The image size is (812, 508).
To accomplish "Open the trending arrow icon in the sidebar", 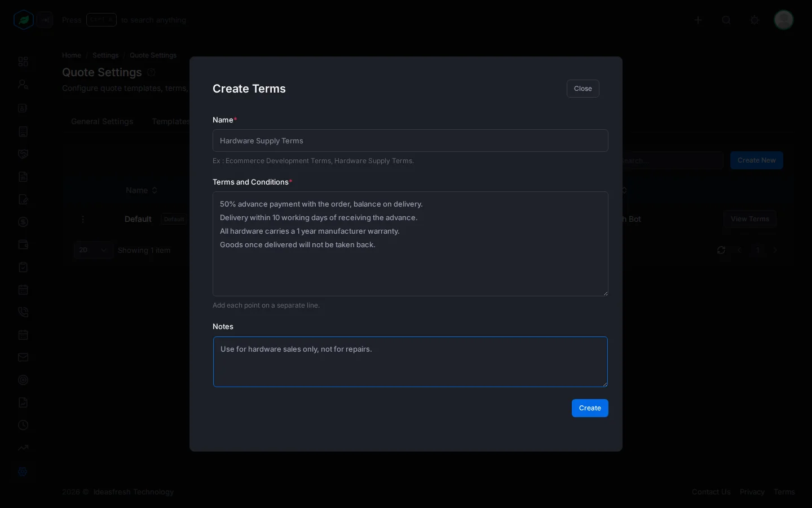I will 23,448.
